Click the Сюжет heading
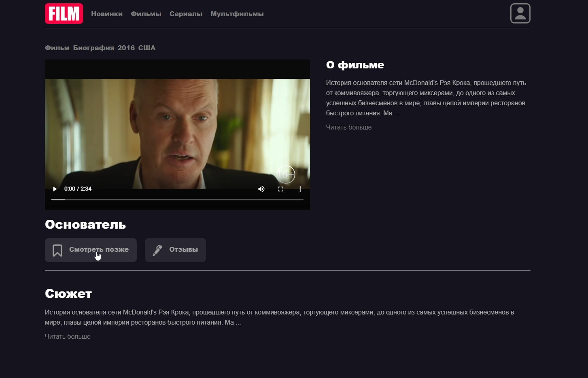This screenshot has width=588, height=378. (x=68, y=293)
